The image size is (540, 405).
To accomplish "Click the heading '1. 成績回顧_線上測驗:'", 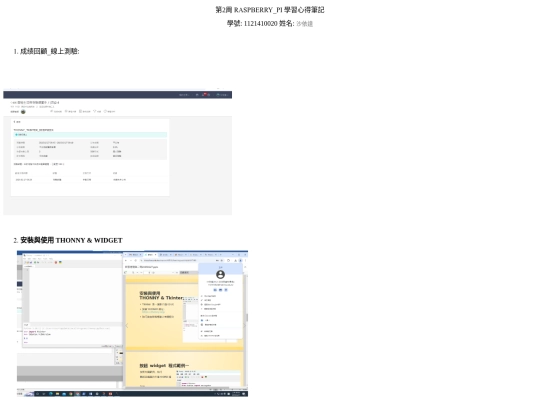I will pos(46,51).
